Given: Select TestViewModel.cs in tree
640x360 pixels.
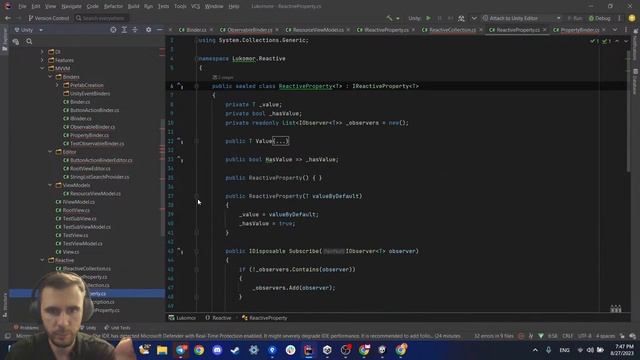Looking at the screenshot, I should click(x=79, y=244).
